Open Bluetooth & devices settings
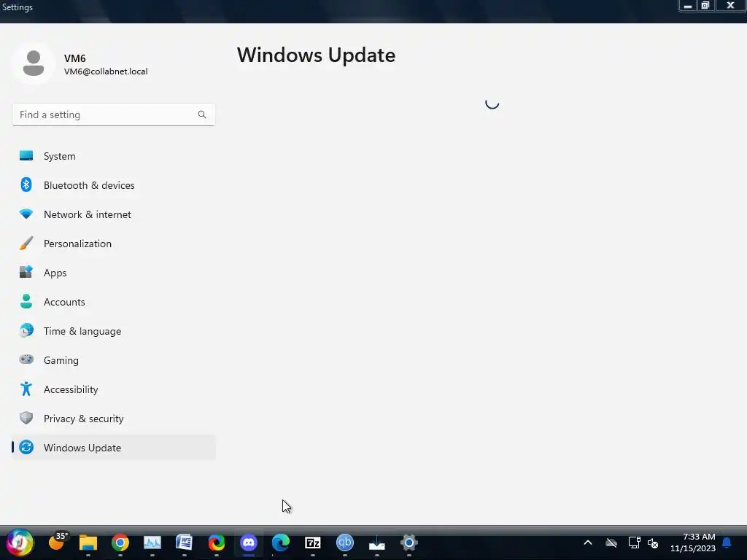The image size is (747, 560). tap(113, 185)
